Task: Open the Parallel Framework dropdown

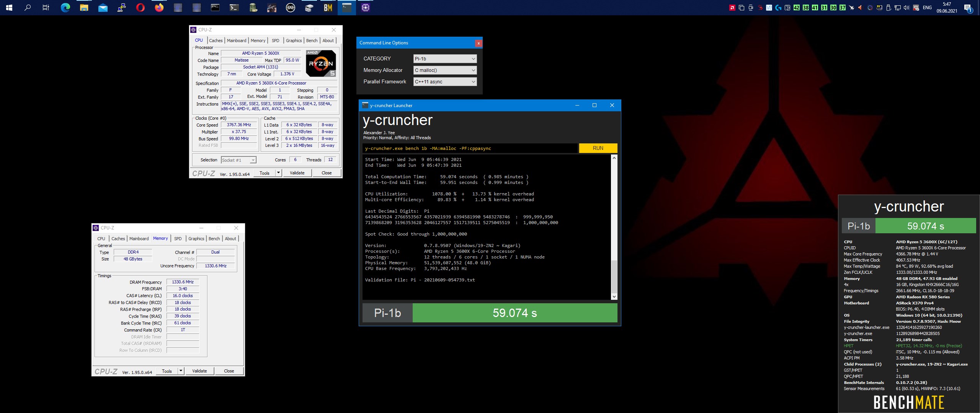Action: [445, 81]
